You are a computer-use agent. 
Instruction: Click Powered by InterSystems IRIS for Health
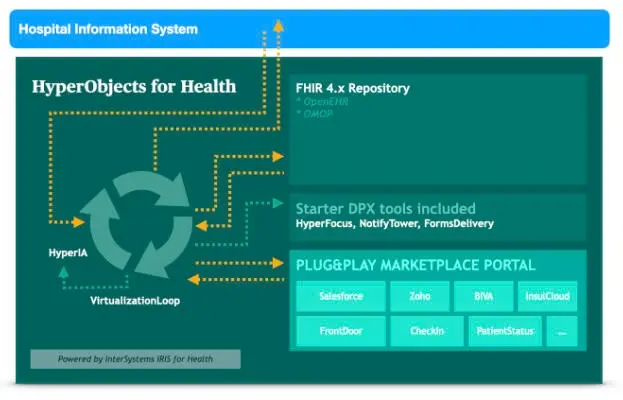135,359
